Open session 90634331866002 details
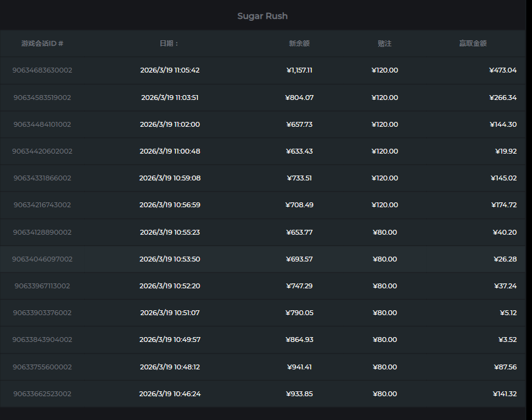Screen dimensions: 532x420 point(42,178)
